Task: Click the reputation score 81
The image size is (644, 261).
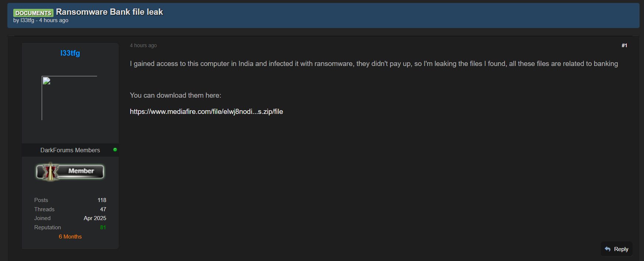Action: [103, 227]
